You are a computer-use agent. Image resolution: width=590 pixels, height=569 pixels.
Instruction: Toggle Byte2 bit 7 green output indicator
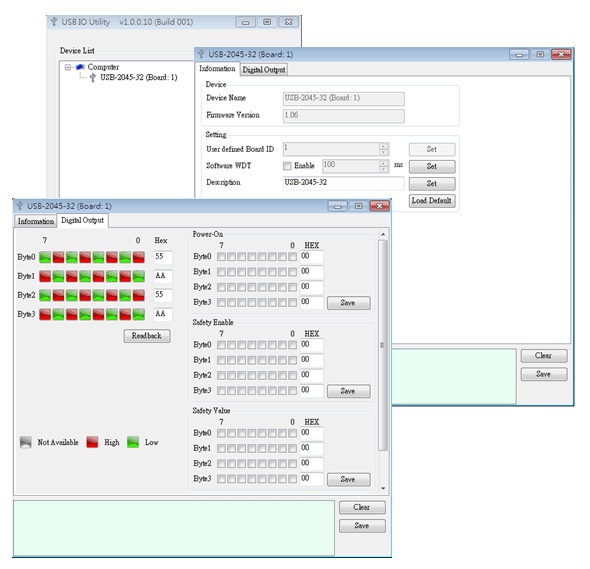[x=45, y=295]
